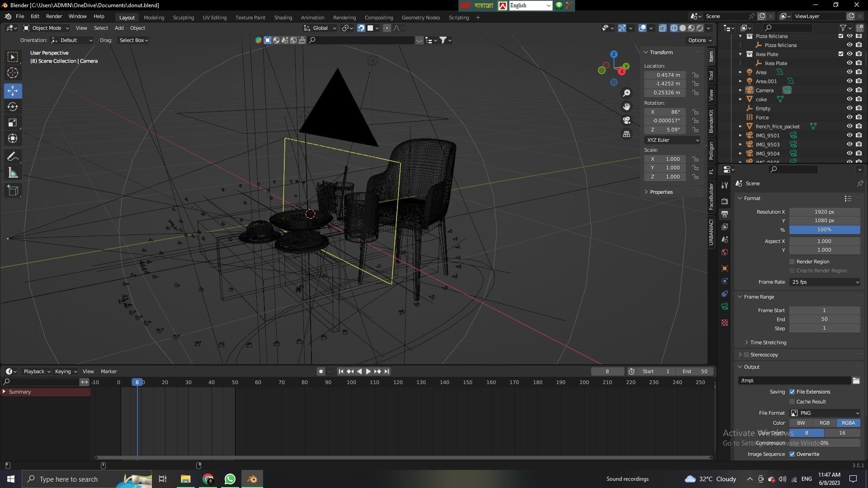Activate the Select Box tool icon

pos(13,57)
